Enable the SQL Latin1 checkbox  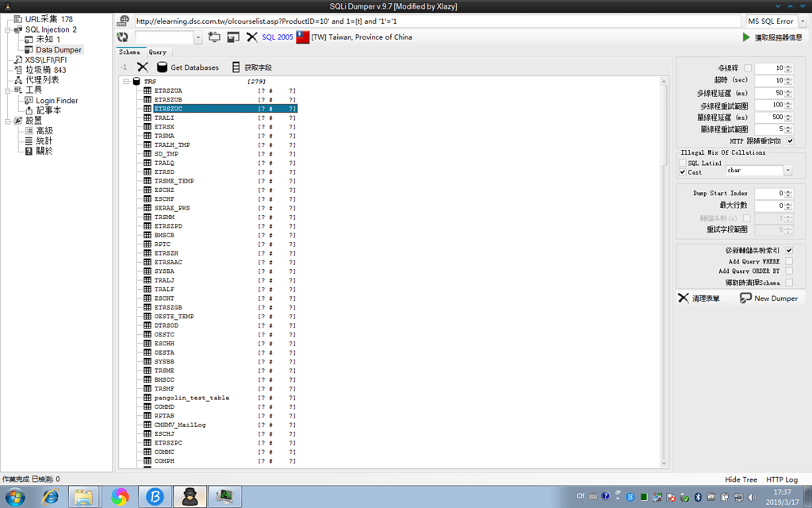(x=684, y=163)
